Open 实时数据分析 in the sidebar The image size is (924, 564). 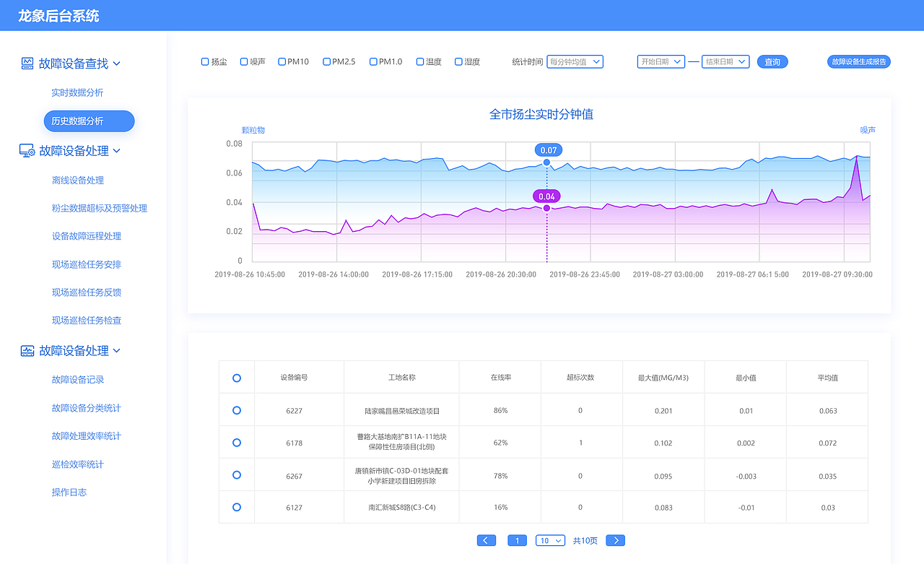(x=77, y=93)
